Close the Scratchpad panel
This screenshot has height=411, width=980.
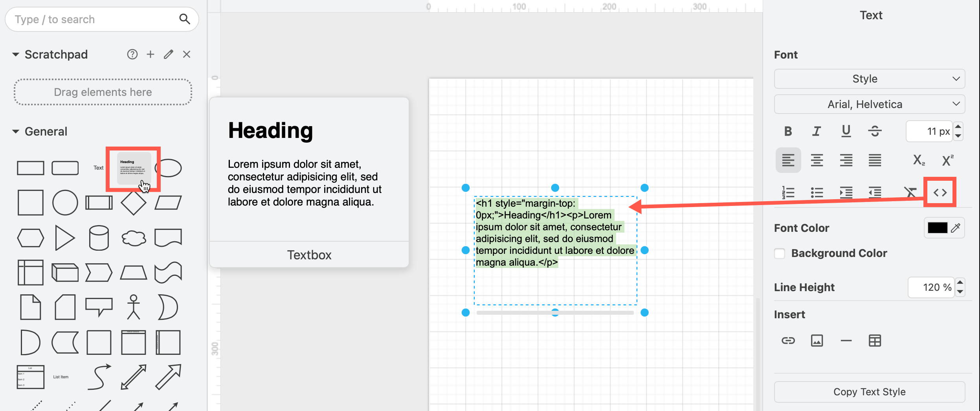tap(187, 54)
